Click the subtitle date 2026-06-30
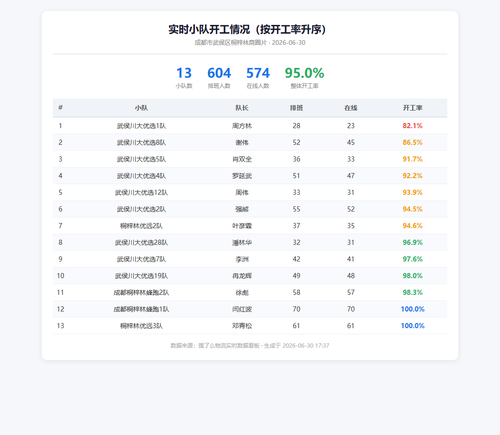 click(289, 43)
